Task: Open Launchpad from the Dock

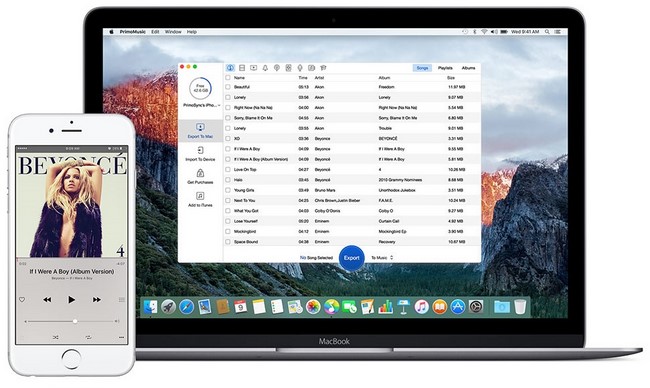Action: coord(168,307)
